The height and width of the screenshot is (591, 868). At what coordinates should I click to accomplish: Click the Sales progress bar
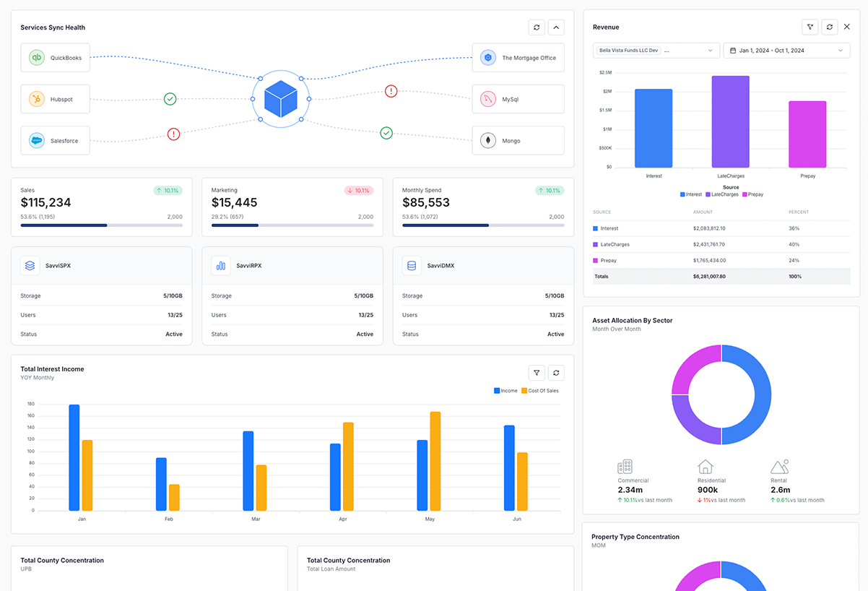point(101,225)
